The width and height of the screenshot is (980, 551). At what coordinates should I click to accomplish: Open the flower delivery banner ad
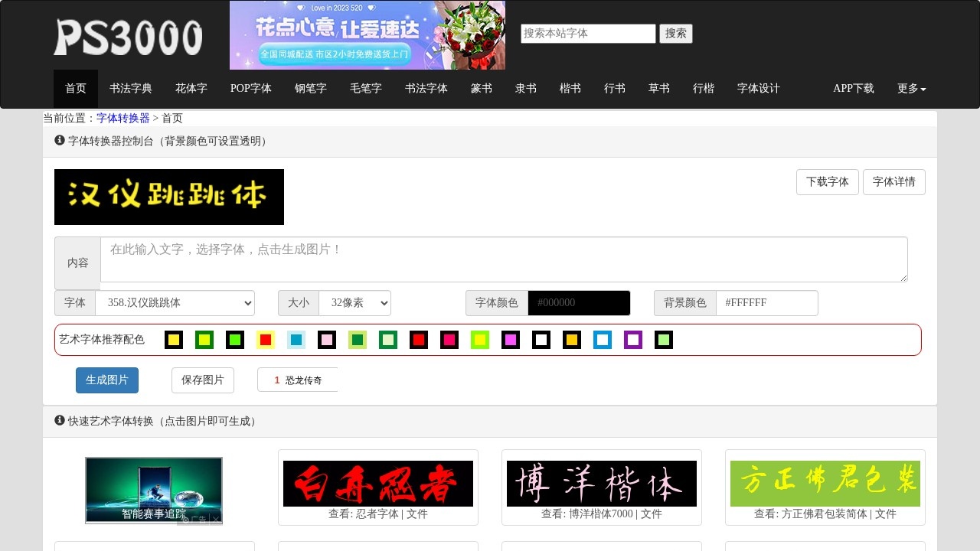tap(367, 35)
